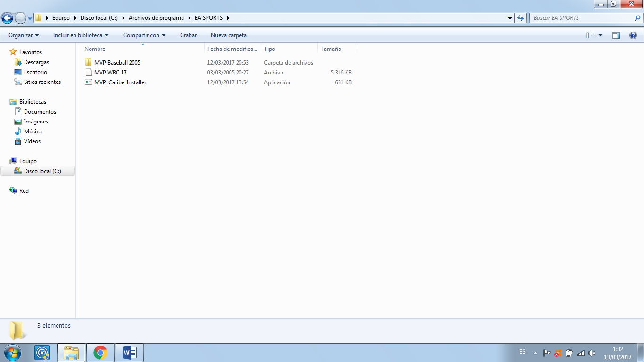The height and width of the screenshot is (362, 644).
Task: Click the refresh button beside address bar
Action: pos(520,18)
